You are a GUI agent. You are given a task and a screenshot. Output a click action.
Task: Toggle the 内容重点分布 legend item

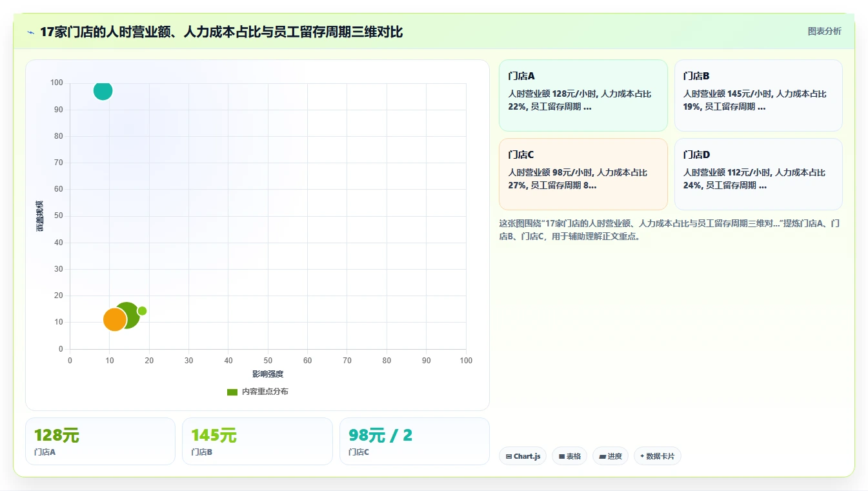(x=257, y=392)
